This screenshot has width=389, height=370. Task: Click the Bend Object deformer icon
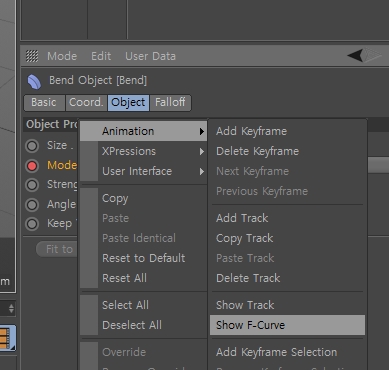(x=34, y=82)
